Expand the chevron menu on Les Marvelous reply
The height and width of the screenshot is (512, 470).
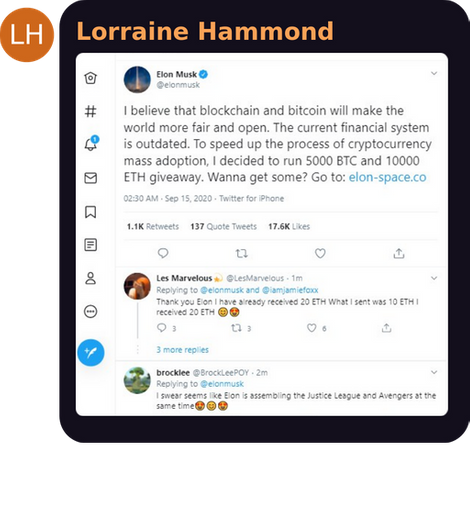coord(434,278)
